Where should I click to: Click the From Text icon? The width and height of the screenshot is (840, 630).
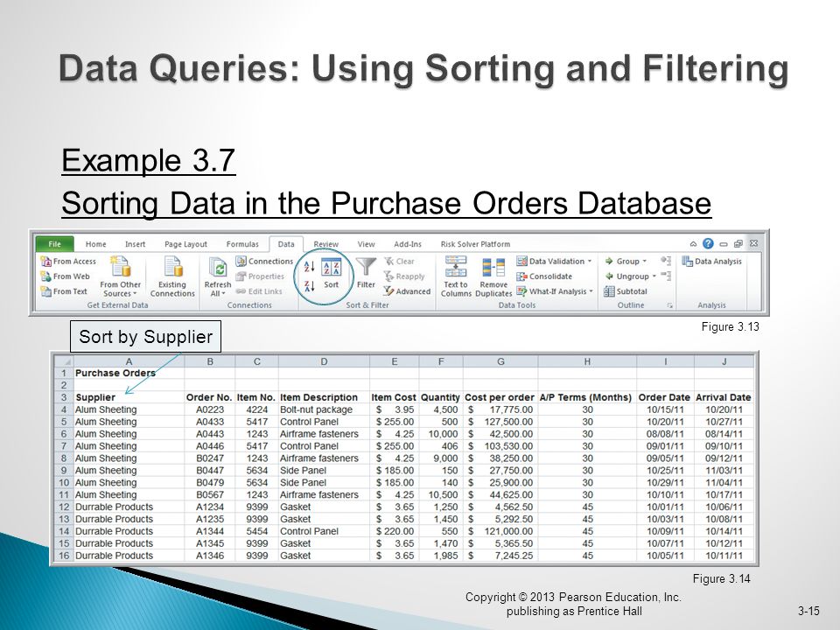[x=64, y=291]
